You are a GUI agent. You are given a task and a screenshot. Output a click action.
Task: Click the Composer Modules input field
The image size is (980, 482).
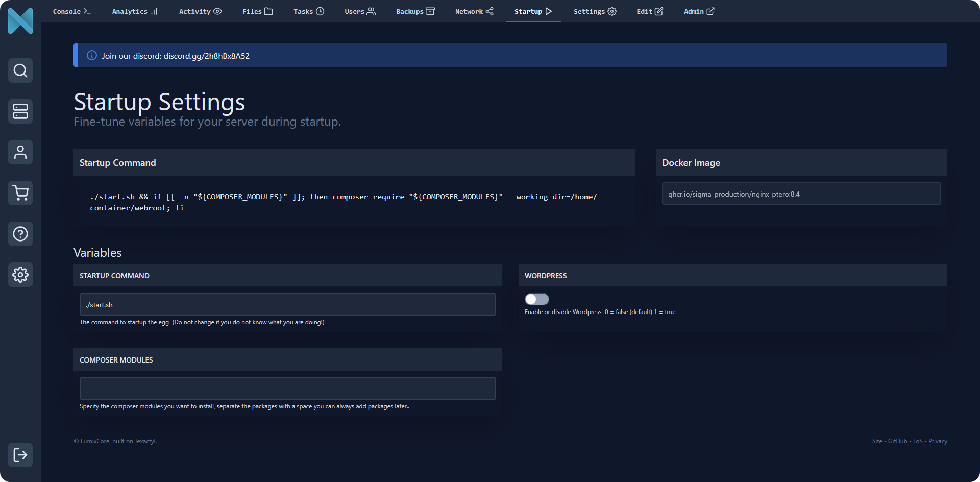tap(287, 389)
